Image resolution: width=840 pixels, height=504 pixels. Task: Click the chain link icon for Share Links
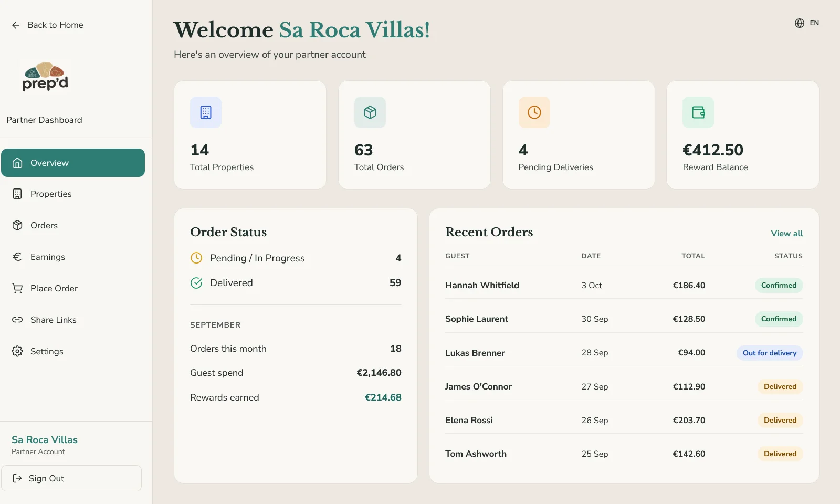(17, 320)
